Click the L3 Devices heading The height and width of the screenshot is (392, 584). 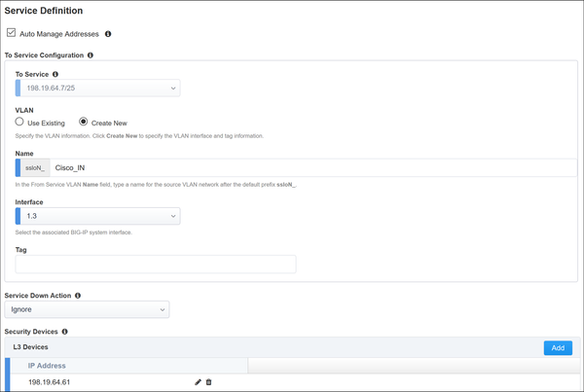30,347
